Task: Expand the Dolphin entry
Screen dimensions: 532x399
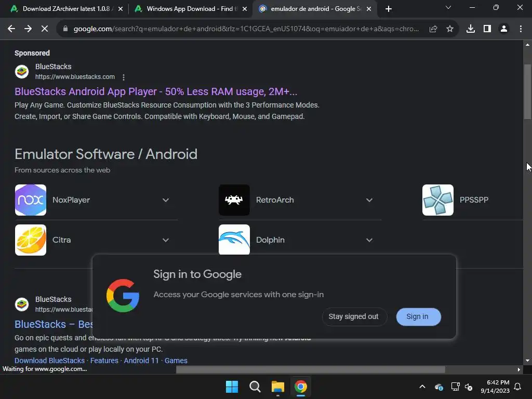Action: 369,240
